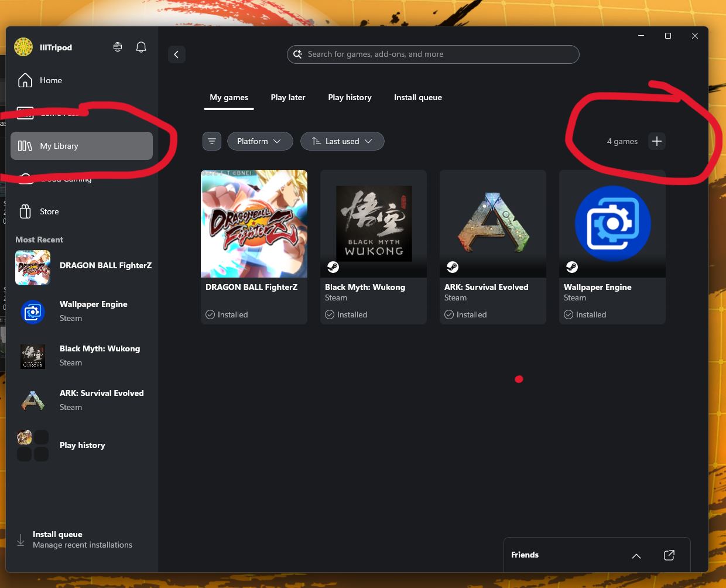Open Wallpaper Engine cover art
The height and width of the screenshot is (588, 726).
[612, 224]
